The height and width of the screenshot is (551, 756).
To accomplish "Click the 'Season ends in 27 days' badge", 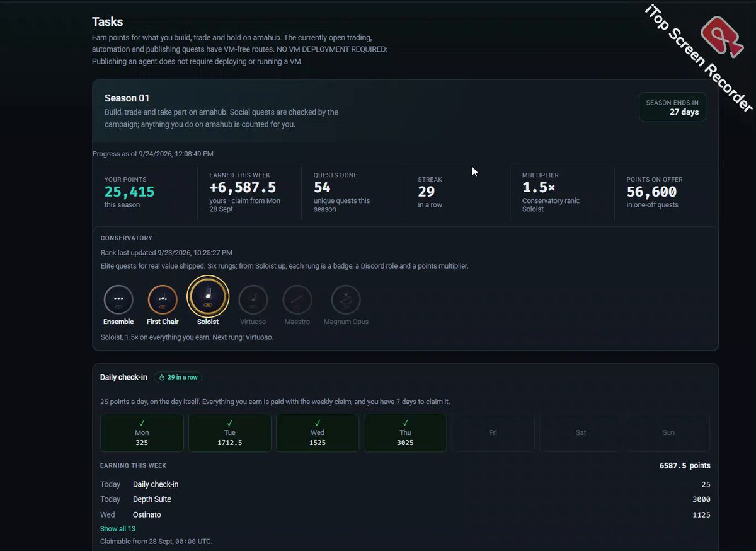I will (x=673, y=107).
